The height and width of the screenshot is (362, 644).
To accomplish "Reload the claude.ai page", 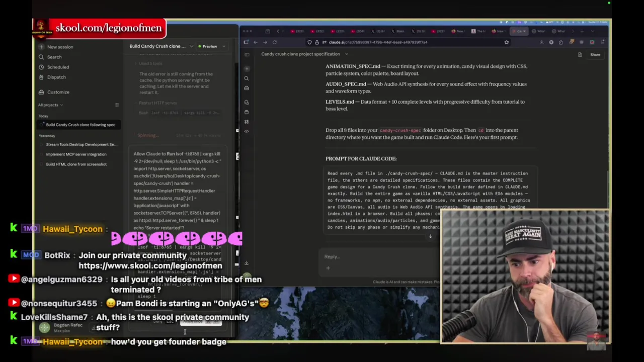I will pos(275,42).
